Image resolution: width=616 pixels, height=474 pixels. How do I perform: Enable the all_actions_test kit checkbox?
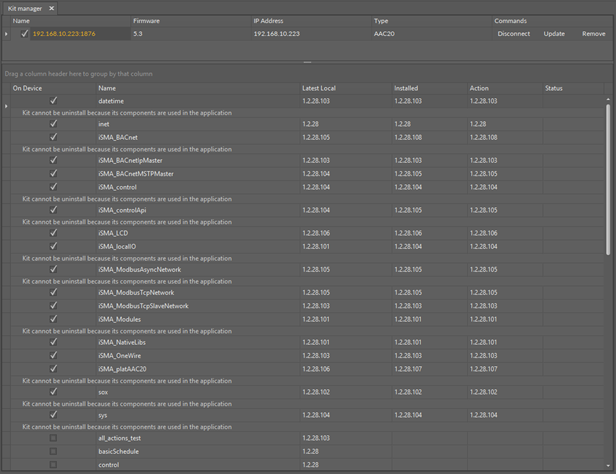[53, 438]
